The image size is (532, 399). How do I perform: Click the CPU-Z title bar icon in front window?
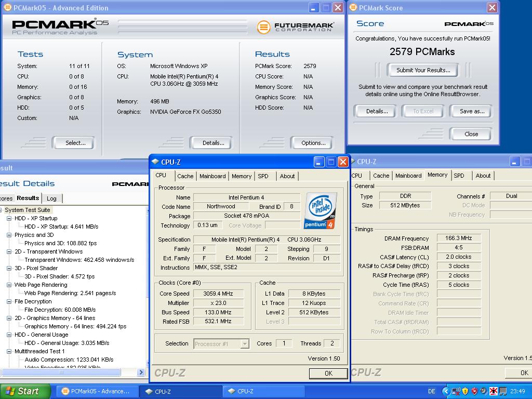click(155, 162)
